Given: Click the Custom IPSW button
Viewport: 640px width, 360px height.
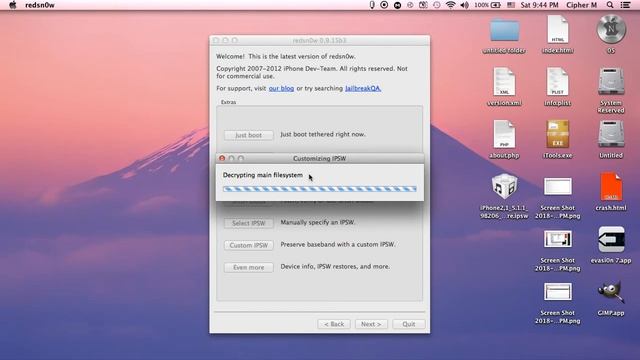Looking at the screenshot, I should pyautogui.click(x=249, y=245).
